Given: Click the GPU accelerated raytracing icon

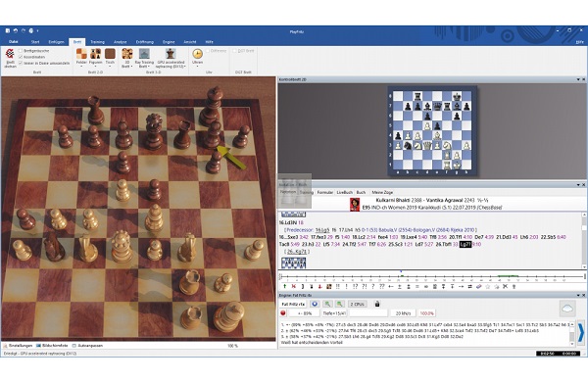Looking at the screenshot, I should [x=171, y=58].
